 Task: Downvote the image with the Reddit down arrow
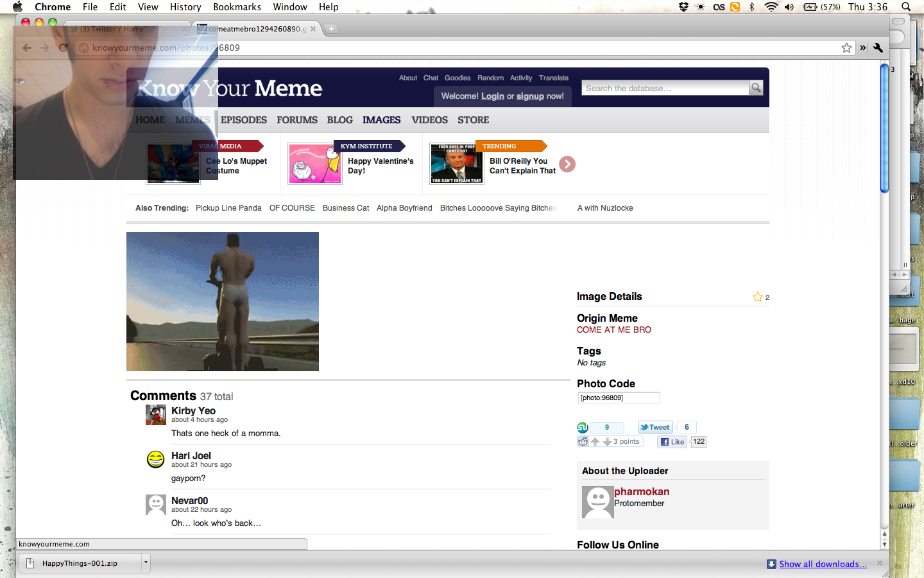pos(606,442)
